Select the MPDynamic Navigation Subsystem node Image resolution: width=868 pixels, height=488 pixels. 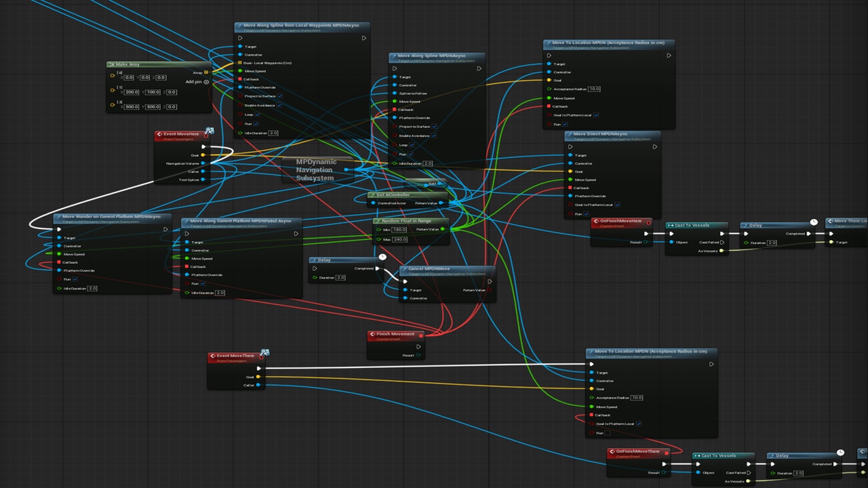(317, 170)
